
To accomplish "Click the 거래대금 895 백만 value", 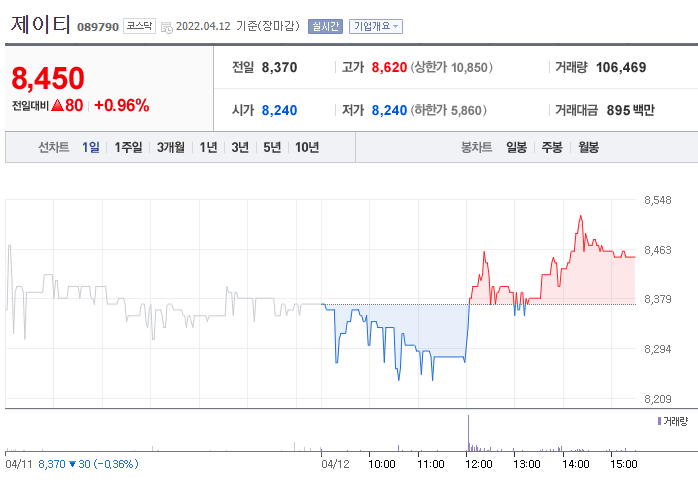I will pos(630,110).
